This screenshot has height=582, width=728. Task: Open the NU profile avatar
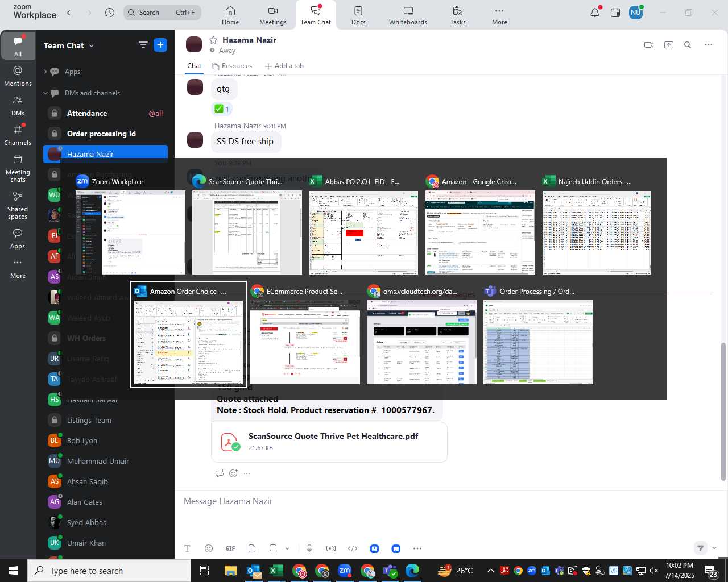tap(636, 12)
